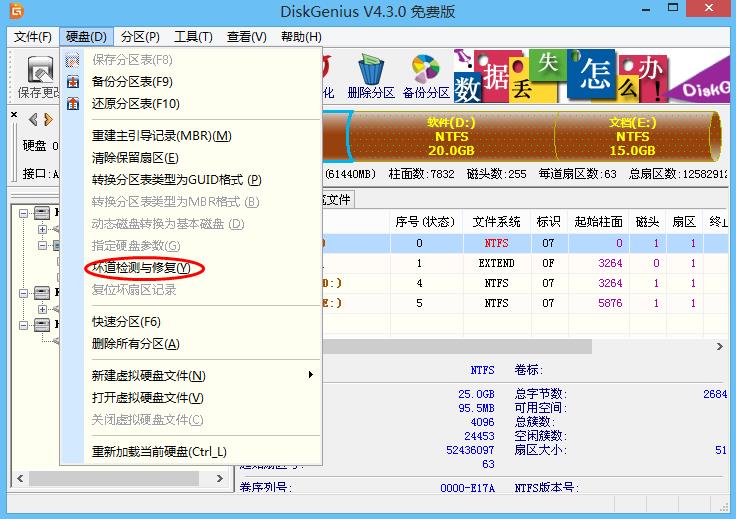736x519 pixels.
Task: Select the NTFS row with 序号 4
Action: 525,283
